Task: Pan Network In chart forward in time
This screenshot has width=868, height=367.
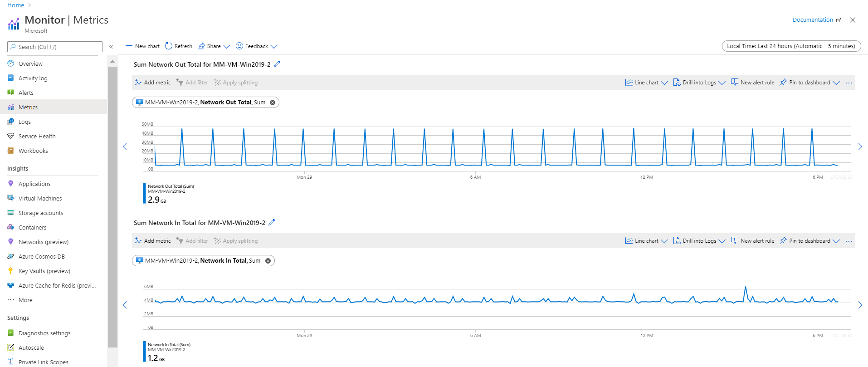Action: 860,305
